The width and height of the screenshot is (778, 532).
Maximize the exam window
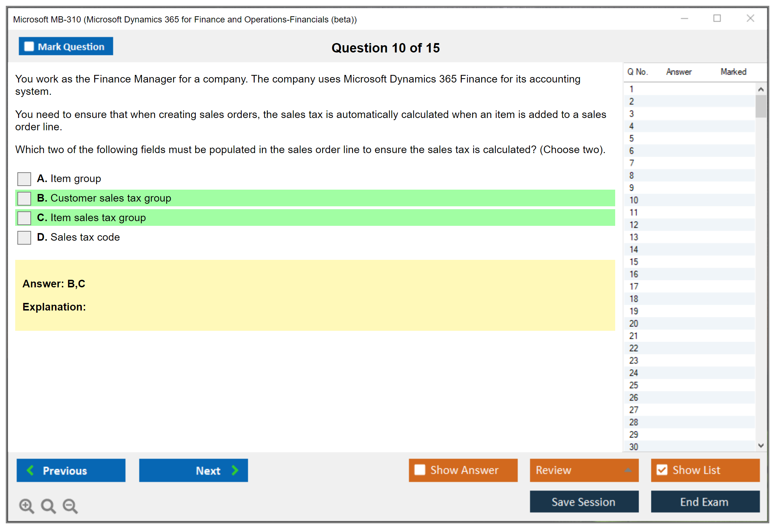click(717, 18)
